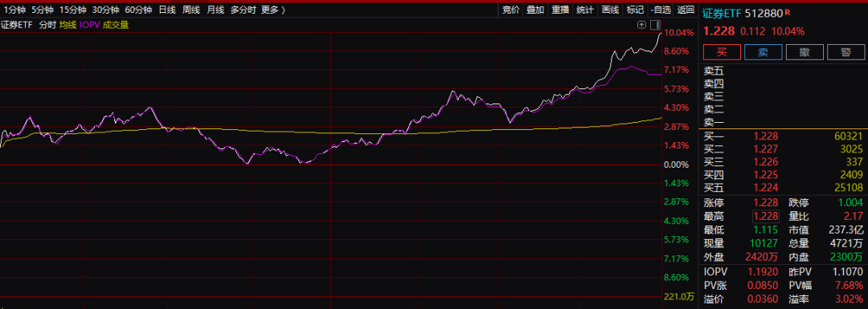Open the 画线 drawing tool
Image resolution: width=868 pixels, height=309 pixels.
tap(610, 10)
